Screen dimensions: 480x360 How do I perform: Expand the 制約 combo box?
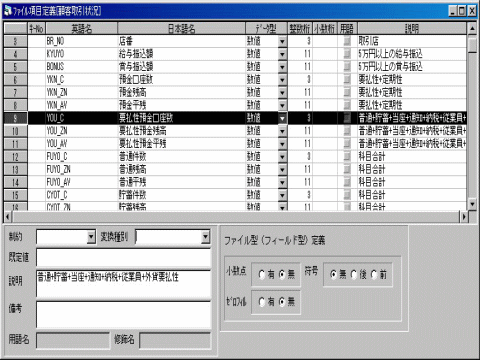coord(91,237)
